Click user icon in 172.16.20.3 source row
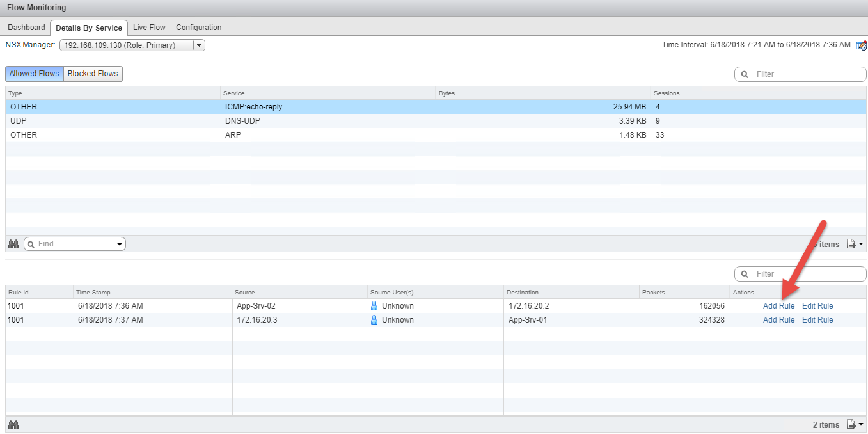The height and width of the screenshot is (434, 868). coord(374,320)
